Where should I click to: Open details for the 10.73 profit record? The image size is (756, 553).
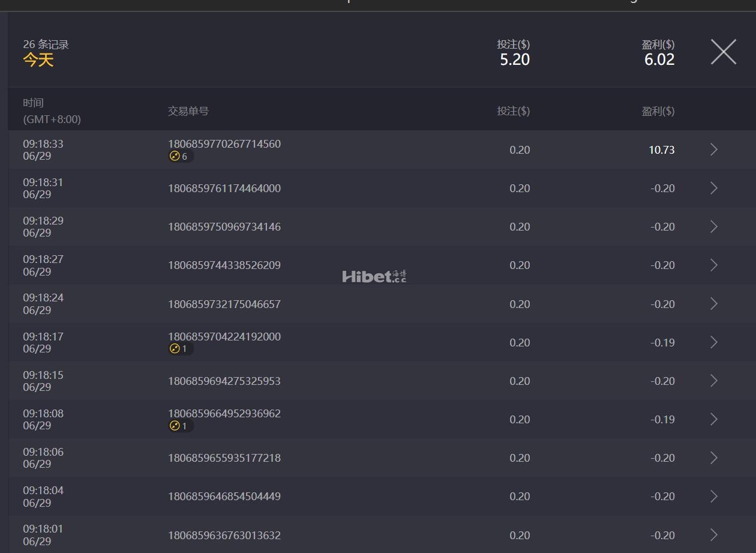click(x=713, y=150)
